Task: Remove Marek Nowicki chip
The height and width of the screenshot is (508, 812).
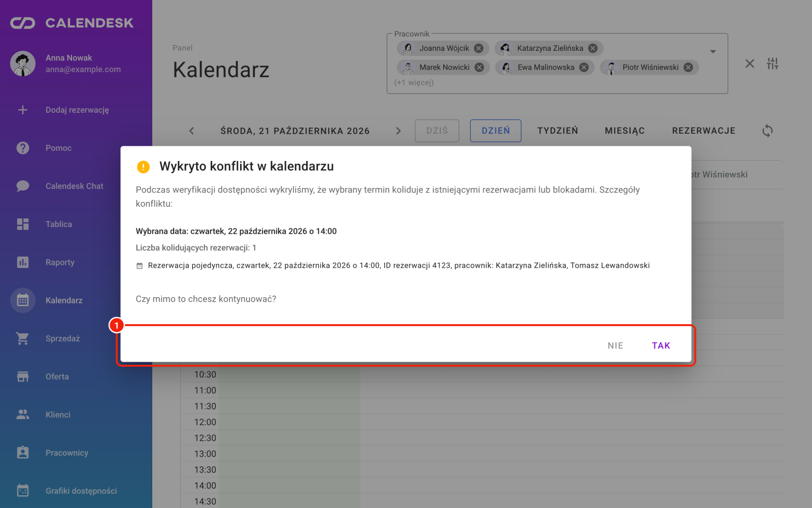Action: tap(479, 67)
